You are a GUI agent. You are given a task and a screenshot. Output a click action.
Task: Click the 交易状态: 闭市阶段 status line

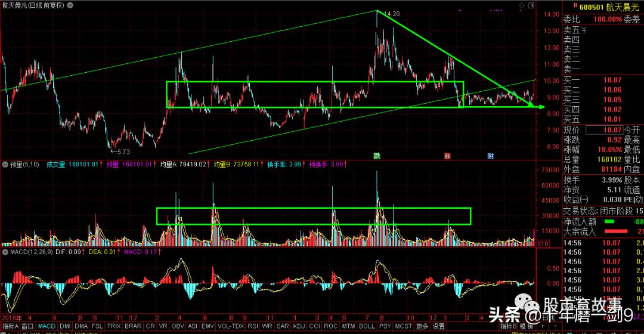(x=603, y=211)
